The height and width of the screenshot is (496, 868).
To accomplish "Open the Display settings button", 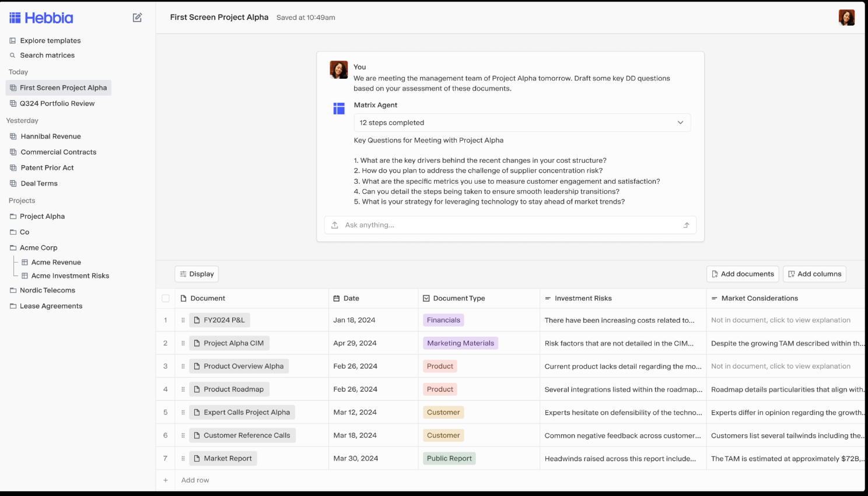I will click(x=197, y=274).
